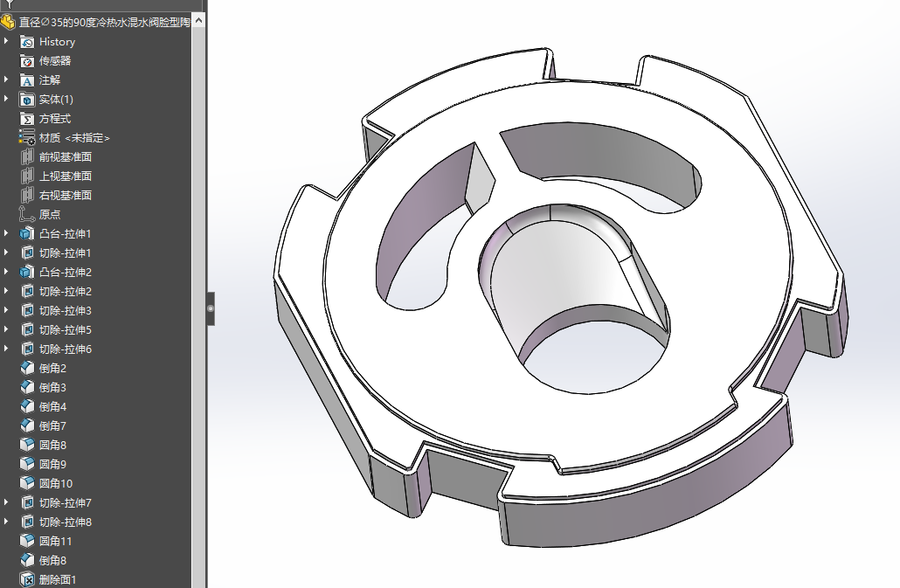Image resolution: width=900 pixels, height=588 pixels.
Task: Click the 注解 annotations icon
Action: click(27, 80)
